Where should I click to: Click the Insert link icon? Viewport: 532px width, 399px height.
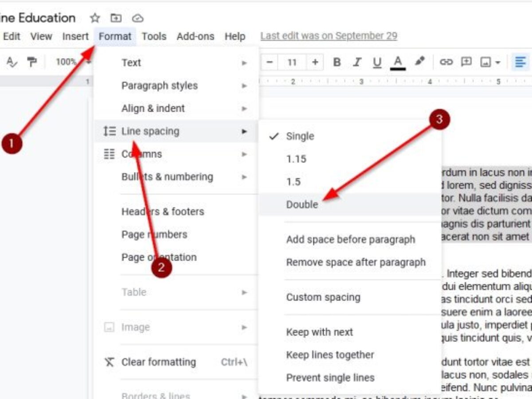[x=446, y=62]
